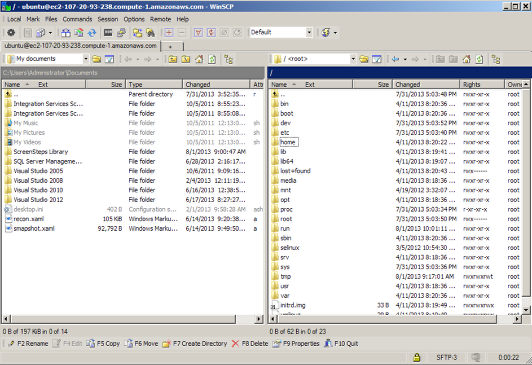This screenshot has width=532, height=365.
Task: Open the Files menu
Action: tap(51, 19)
